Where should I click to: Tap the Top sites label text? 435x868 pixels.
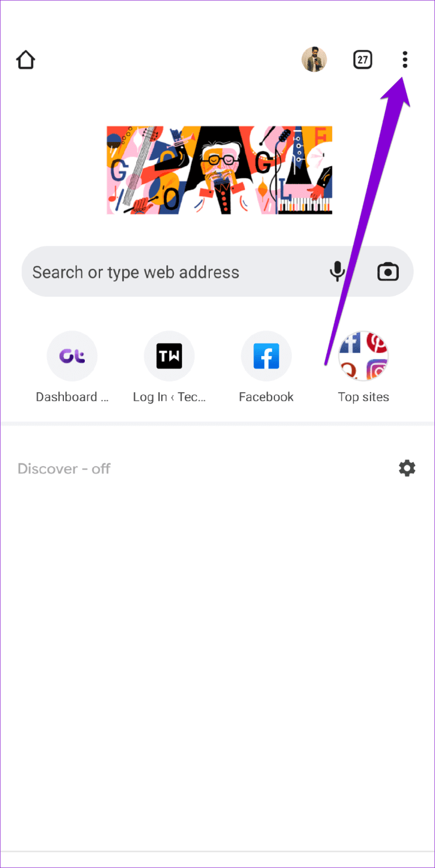tap(363, 397)
